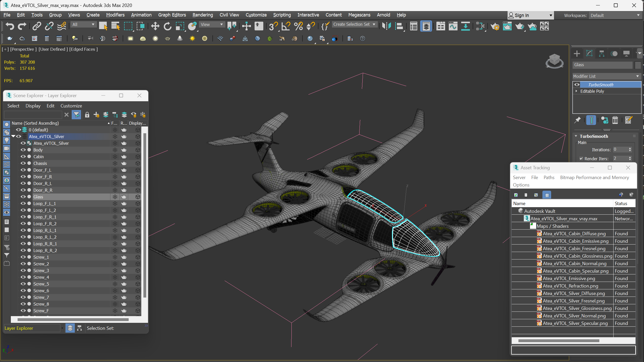Click the ViewCube in viewport
Screen dimensions: 644x362
(554, 61)
